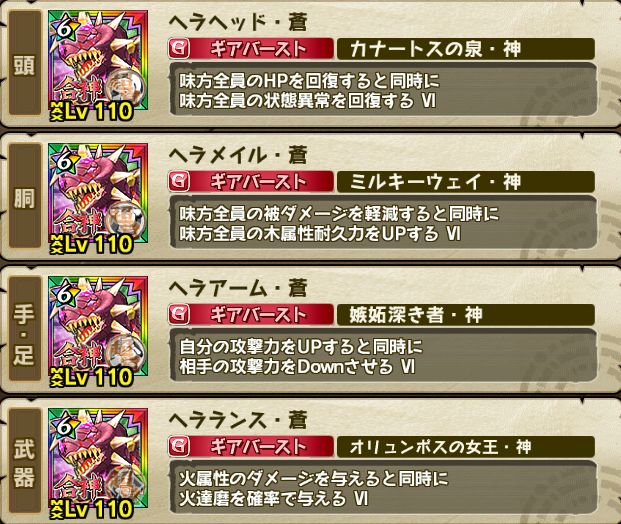The image size is (621, 524).
Task: Tap the ヘラランス・蒼 weapon equipment icon
Action: 98,463
